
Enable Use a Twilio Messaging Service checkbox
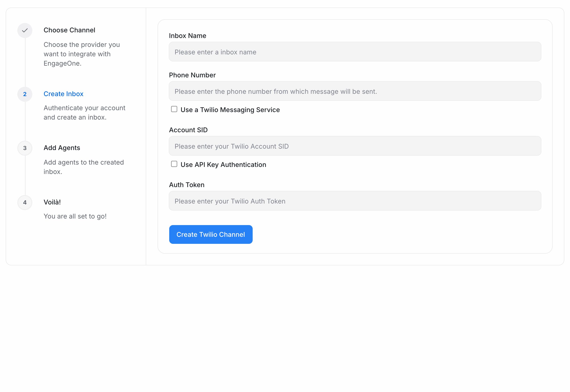pyautogui.click(x=174, y=109)
